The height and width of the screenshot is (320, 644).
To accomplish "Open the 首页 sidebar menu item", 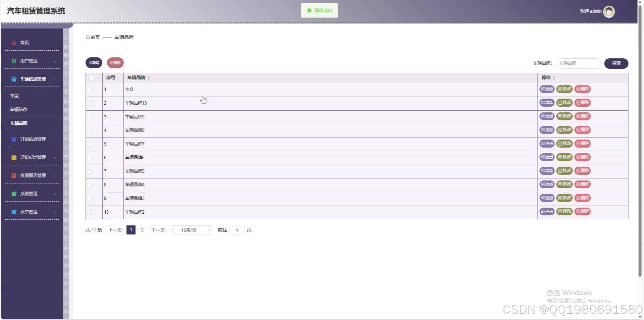I will [x=32, y=43].
